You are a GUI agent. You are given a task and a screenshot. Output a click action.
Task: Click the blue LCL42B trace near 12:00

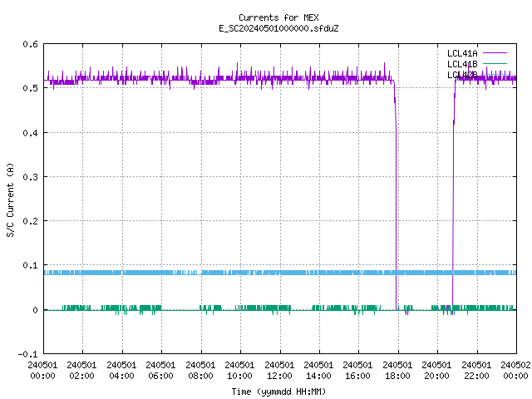280,273
